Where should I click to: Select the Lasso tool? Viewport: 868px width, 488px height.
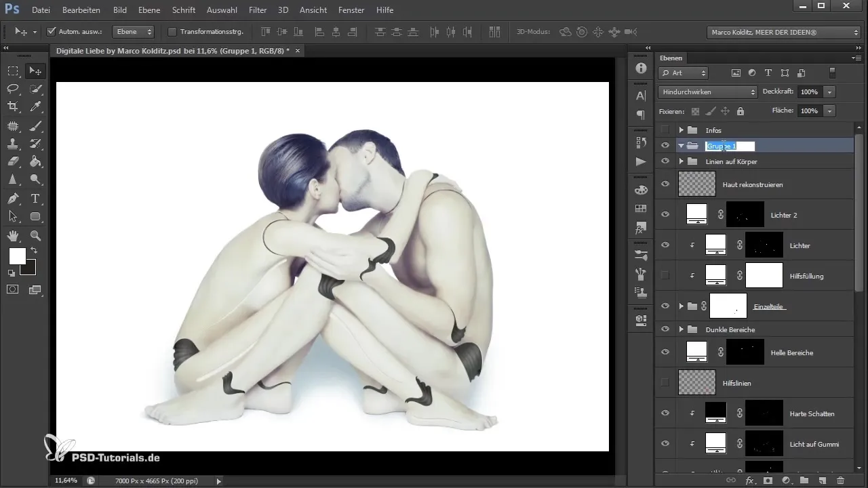point(13,89)
